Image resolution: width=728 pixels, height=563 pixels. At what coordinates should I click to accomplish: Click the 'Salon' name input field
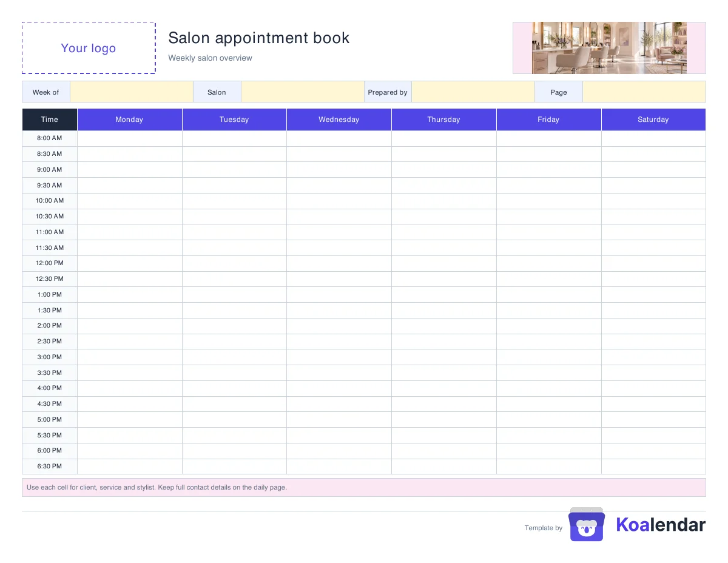(x=302, y=92)
